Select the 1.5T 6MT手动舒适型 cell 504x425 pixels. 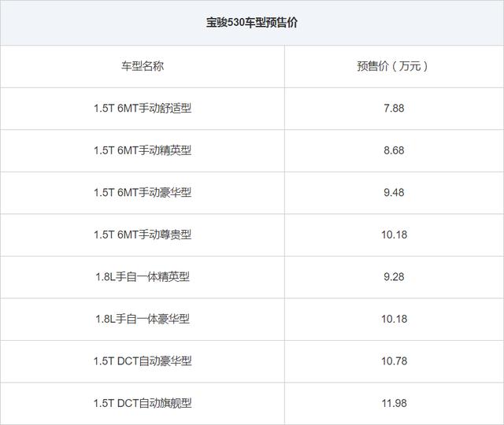143,109
